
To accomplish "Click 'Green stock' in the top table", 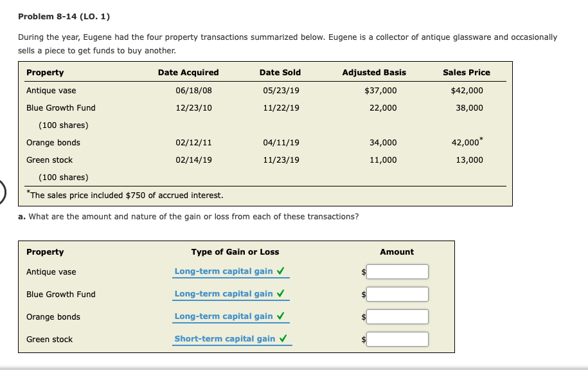I will pos(49,160).
